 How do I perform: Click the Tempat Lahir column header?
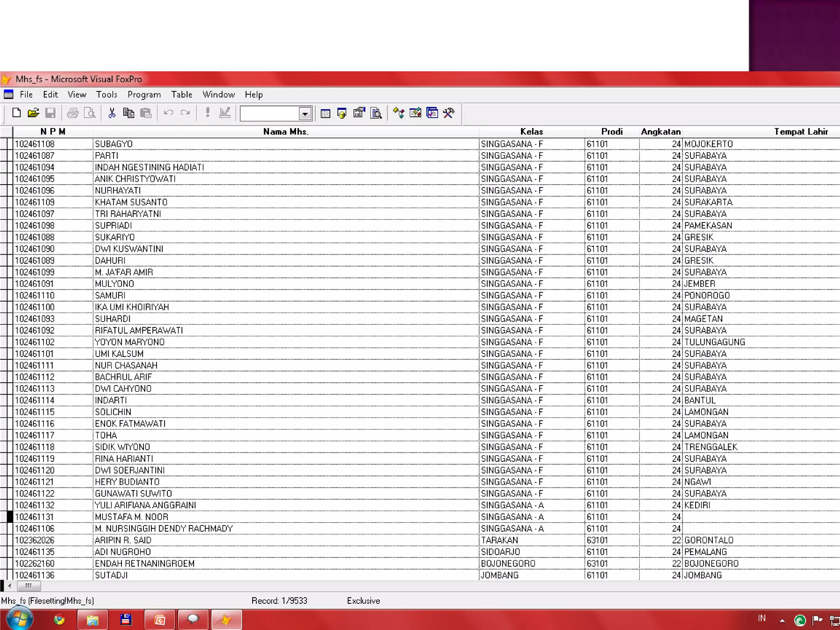[800, 132]
